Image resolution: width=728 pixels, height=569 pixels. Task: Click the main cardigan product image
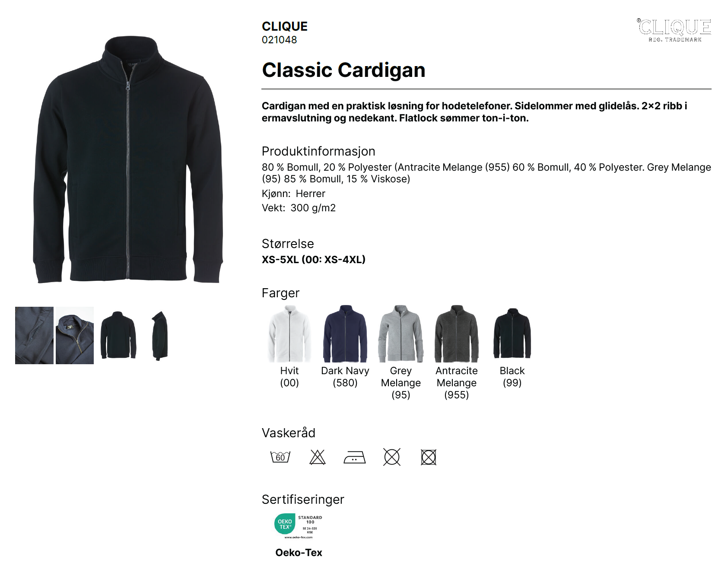(128, 160)
